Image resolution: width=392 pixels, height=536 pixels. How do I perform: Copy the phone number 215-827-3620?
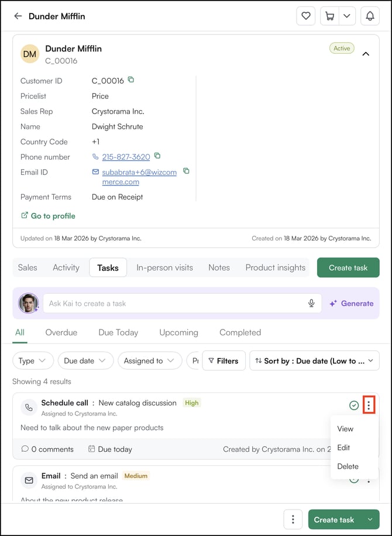coord(157,156)
